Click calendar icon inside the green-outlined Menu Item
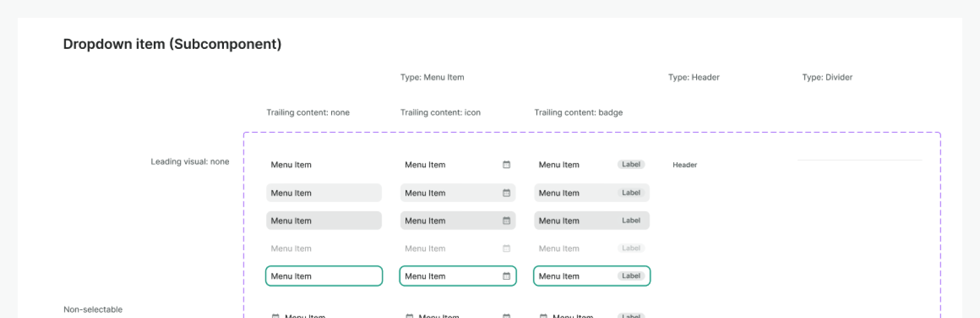The width and height of the screenshot is (980, 318). (506, 276)
